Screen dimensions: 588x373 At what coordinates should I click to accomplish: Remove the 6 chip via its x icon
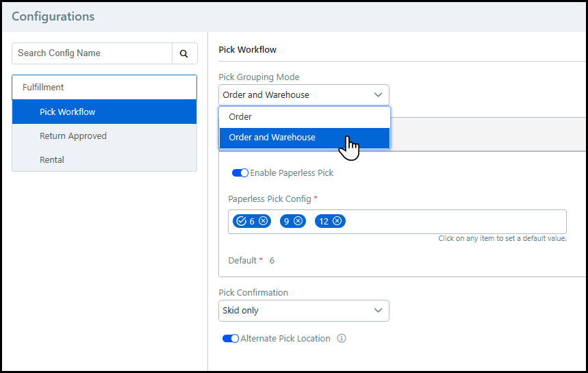point(264,221)
